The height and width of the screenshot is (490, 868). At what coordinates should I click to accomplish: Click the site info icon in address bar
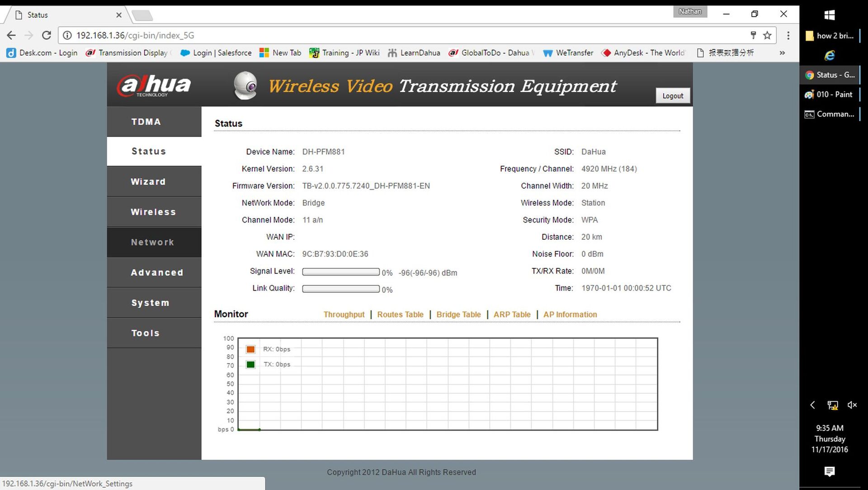(67, 35)
